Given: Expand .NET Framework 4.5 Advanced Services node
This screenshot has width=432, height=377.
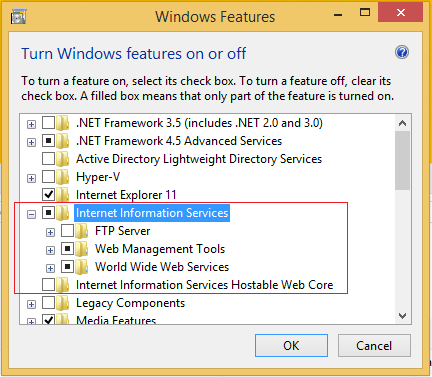Looking at the screenshot, I should (31, 143).
